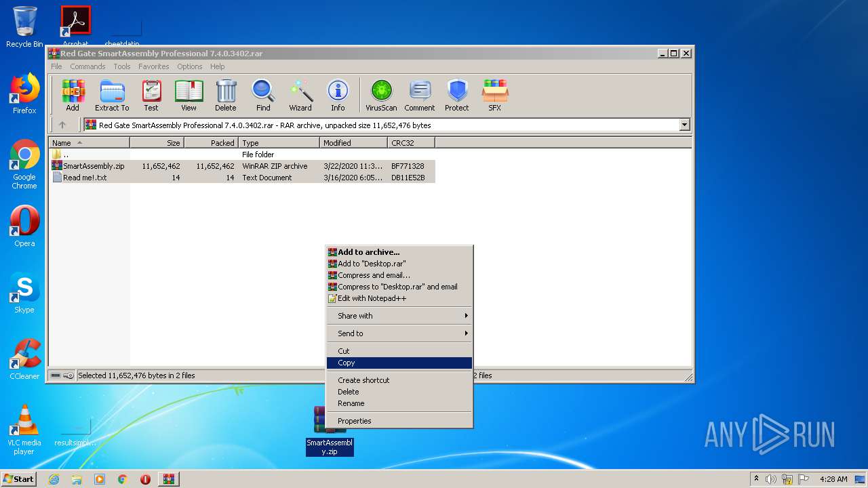This screenshot has height=488, width=868.
Task: Expand the Send to submenu
Action: tap(399, 333)
